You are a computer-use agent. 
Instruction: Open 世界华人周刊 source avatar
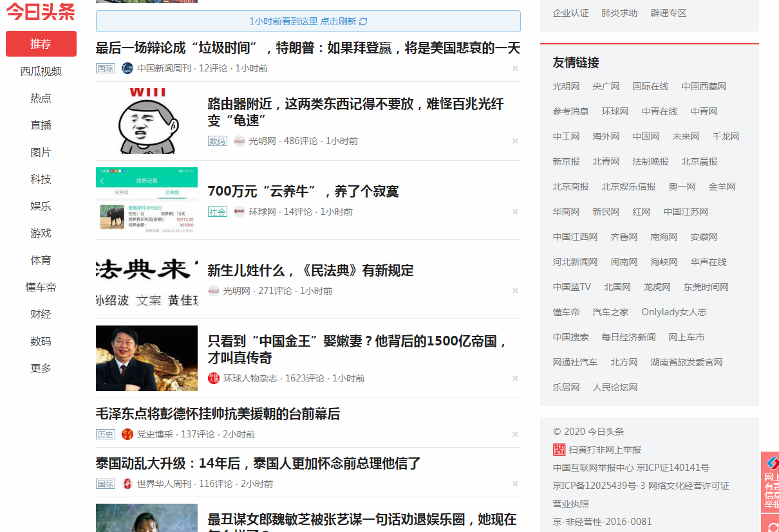pyautogui.click(x=127, y=484)
